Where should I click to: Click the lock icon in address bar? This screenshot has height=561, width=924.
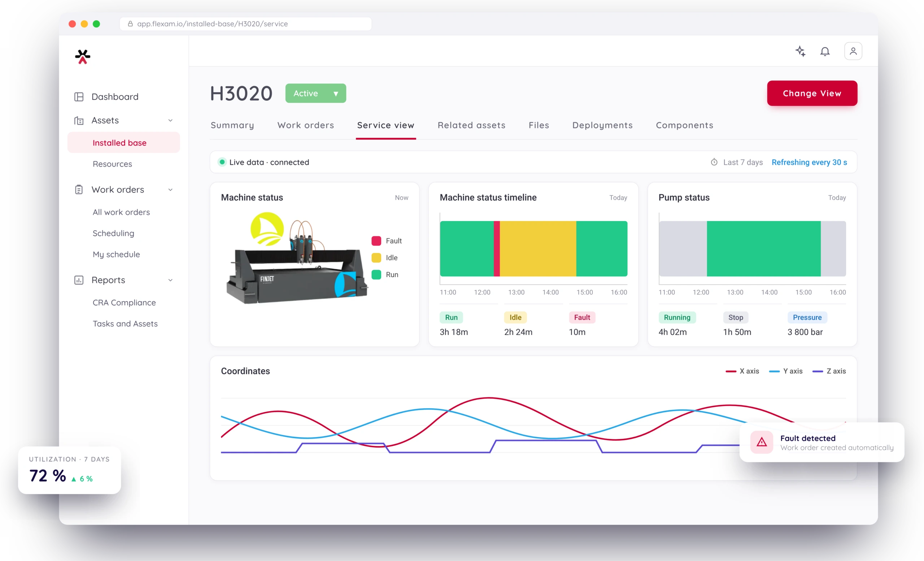tap(130, 23)
